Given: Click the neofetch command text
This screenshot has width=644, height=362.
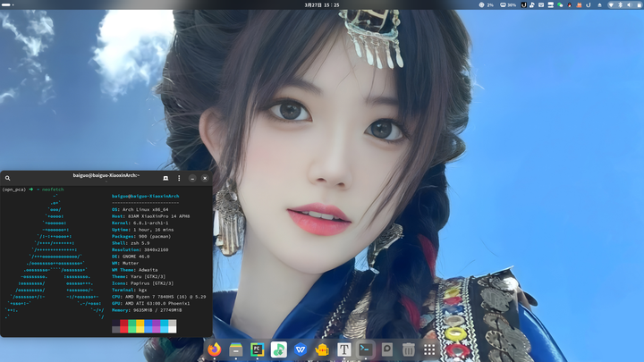Looking at the screenshot, I should 53,189.
